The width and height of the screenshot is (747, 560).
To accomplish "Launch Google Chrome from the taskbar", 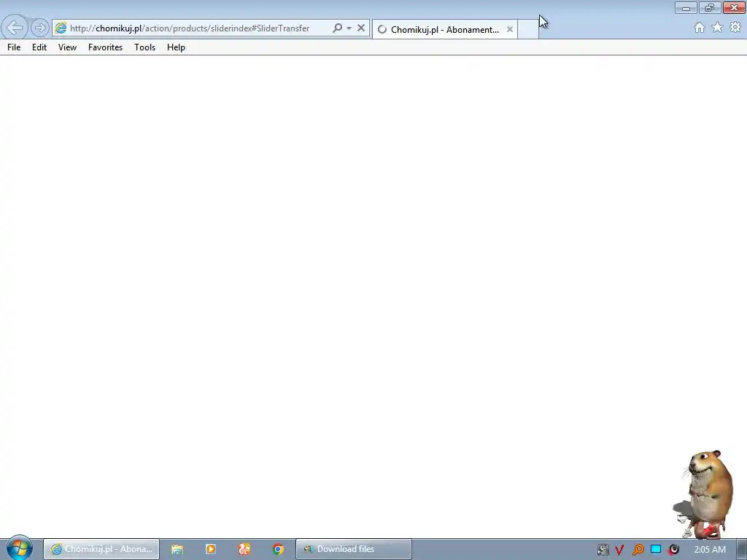I will [x=278, y=549].
